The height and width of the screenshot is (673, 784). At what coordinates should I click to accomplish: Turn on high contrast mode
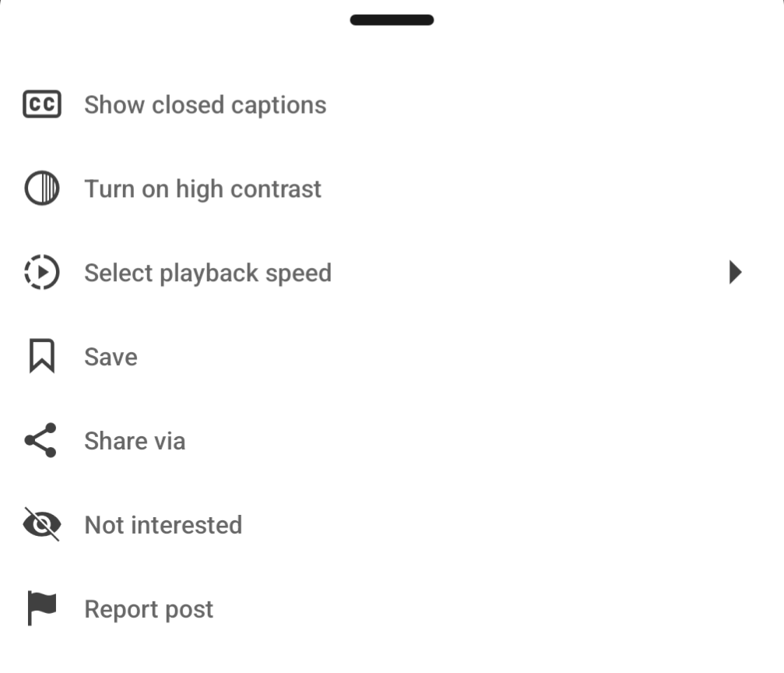(202, 188)
